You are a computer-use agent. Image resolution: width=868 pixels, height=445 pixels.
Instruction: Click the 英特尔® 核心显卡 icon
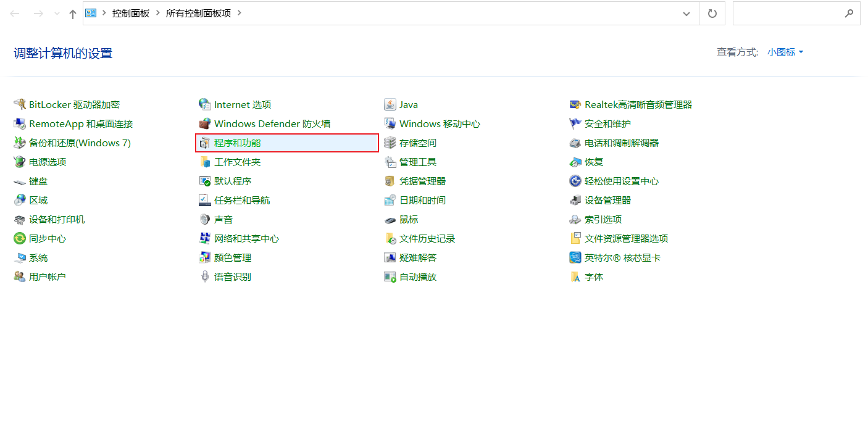575,258
